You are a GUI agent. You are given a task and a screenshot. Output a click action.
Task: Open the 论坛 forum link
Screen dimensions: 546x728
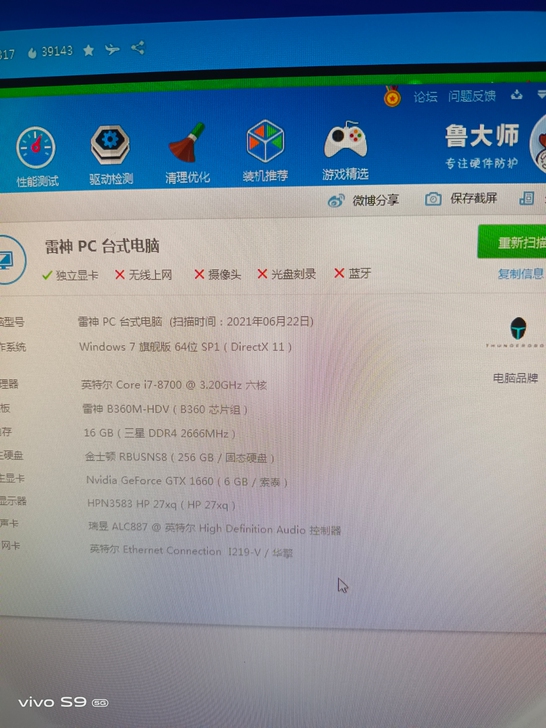[x=425, y=97]
